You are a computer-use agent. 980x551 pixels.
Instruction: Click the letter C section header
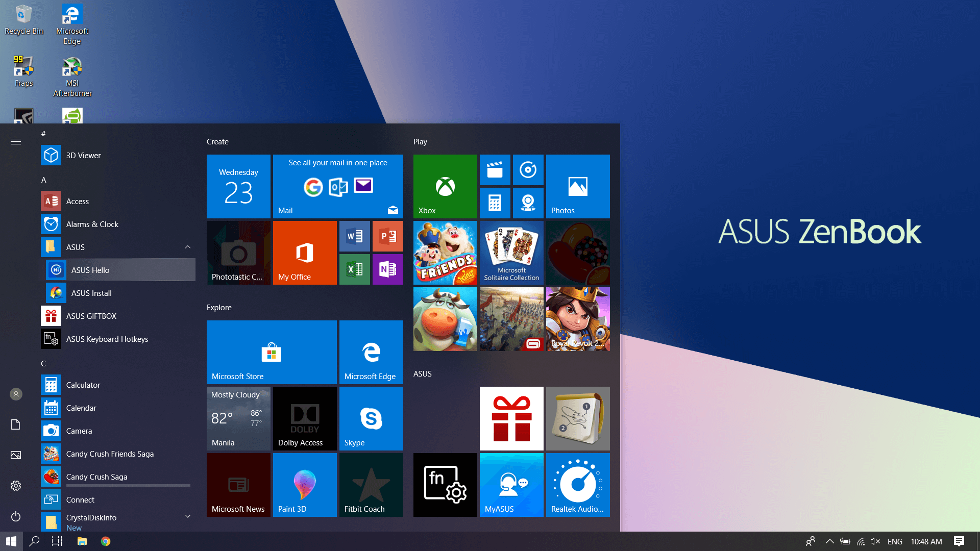pos(43,363)
